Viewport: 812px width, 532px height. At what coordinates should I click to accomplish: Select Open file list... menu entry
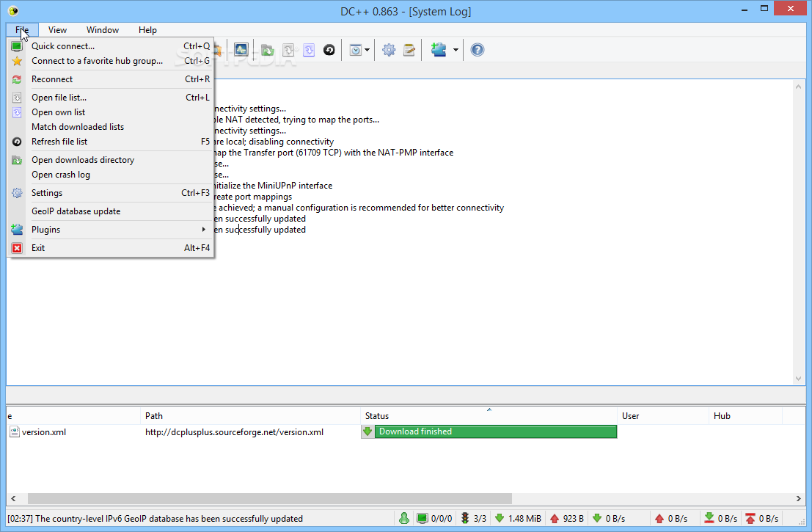click(110, 98)
